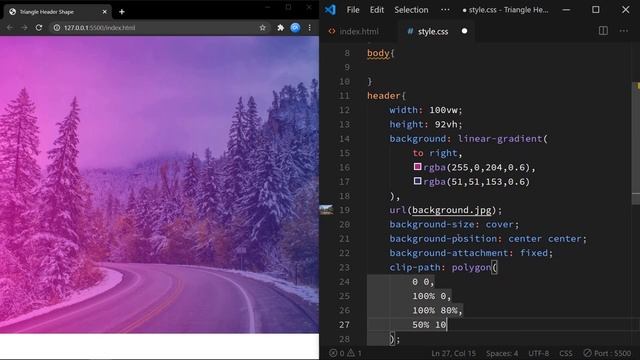
Task: Click the browser profile avatar icon
Action: coord(295,28)
